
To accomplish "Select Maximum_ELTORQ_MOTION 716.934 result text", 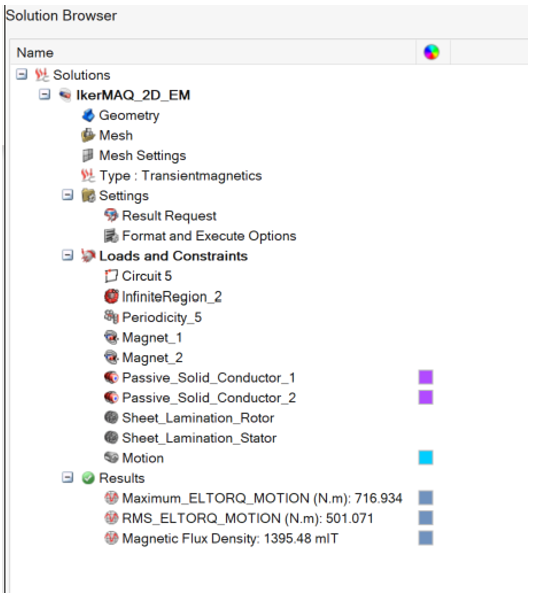I will [x=262, y=498].
